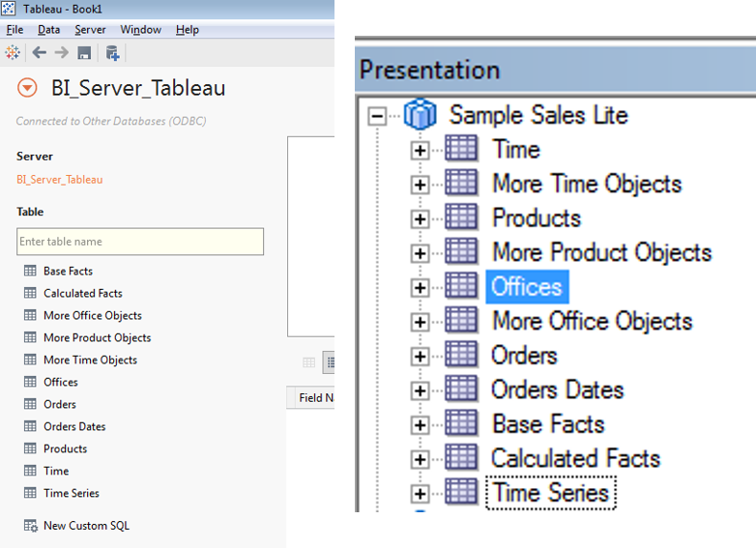Click New Custom SQL
Viewport: 756px width, 548px height.
(86, 526)
